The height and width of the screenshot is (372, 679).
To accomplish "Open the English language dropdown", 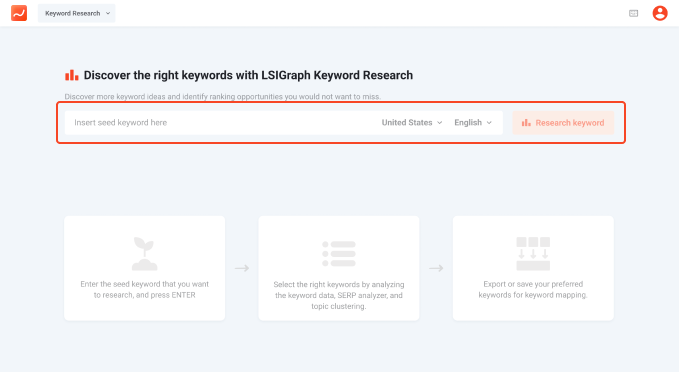I will [473, 123].
